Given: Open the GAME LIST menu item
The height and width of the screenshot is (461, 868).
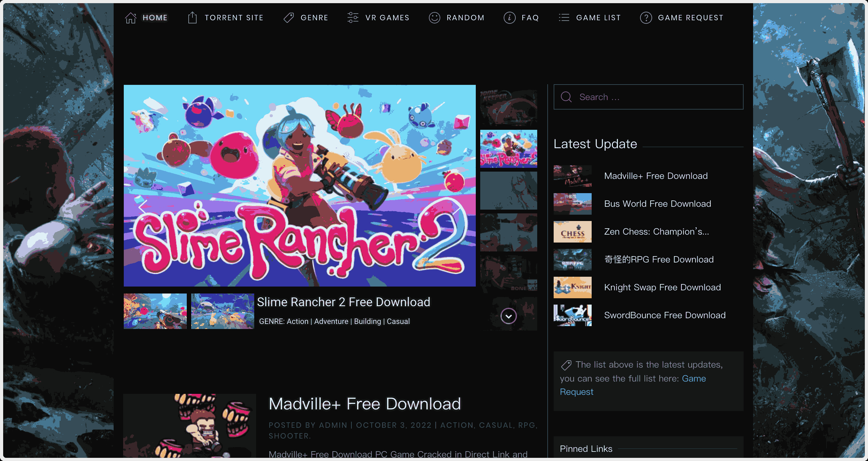Looking at the screenshot, I should tap(598, 17).
